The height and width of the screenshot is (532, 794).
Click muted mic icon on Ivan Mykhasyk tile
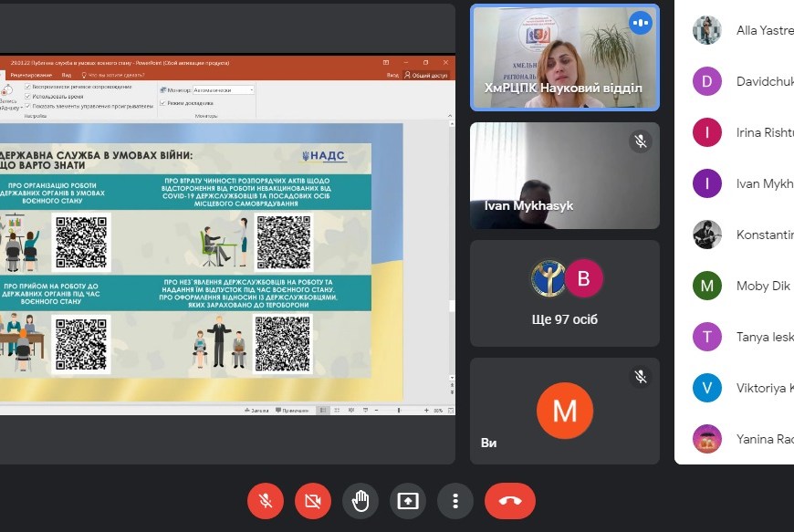point(641,141)
